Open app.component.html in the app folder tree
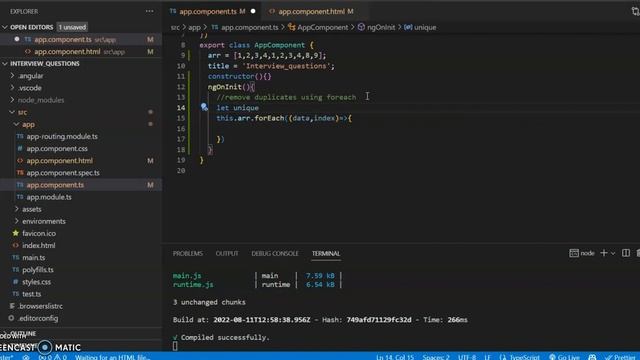The width and height of the screenshot is (640, 360). click(60, 161)
